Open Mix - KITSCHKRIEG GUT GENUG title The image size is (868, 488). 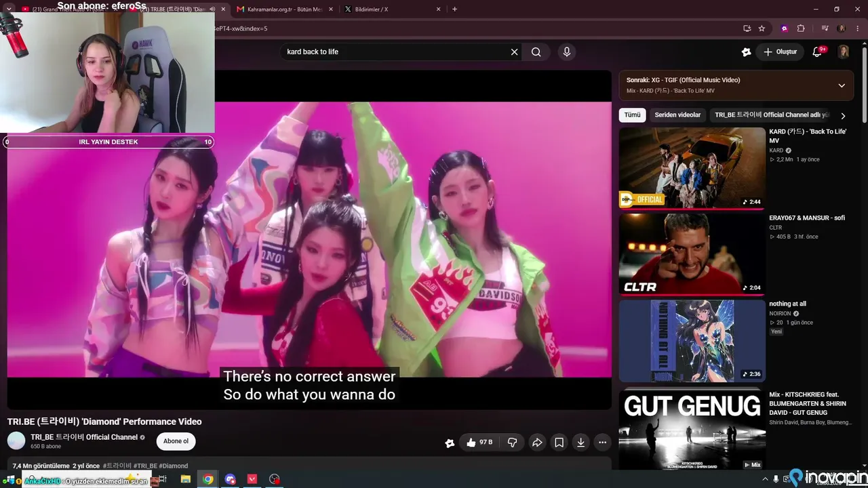click(x=808, y=403)
